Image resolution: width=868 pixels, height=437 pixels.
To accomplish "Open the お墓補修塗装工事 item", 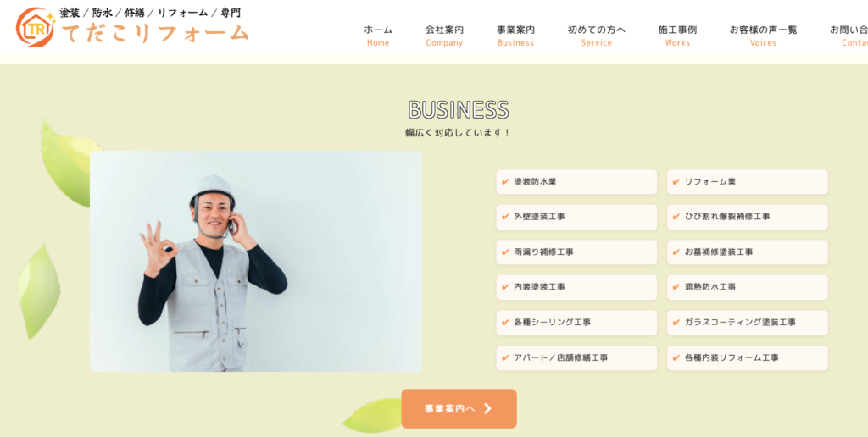I will pyautogui.click(x=748, y=252).
